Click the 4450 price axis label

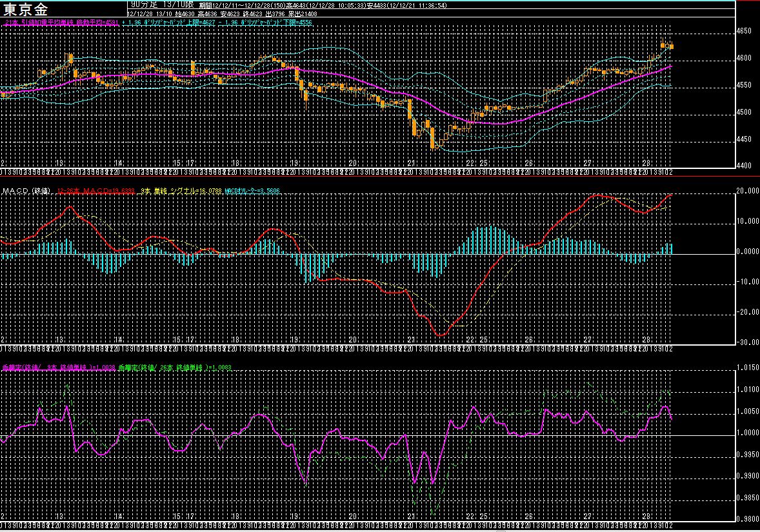(x=744, y=139)
